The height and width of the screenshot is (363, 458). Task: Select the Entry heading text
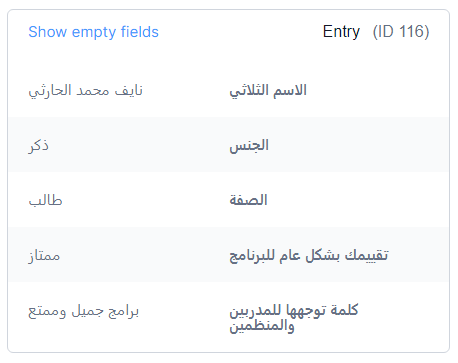341,32
